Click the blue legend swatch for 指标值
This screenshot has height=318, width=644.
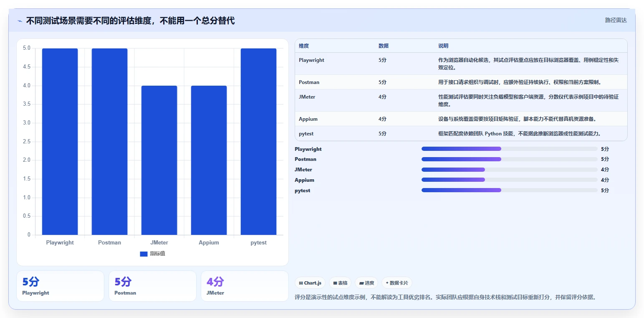pos(144,254)
